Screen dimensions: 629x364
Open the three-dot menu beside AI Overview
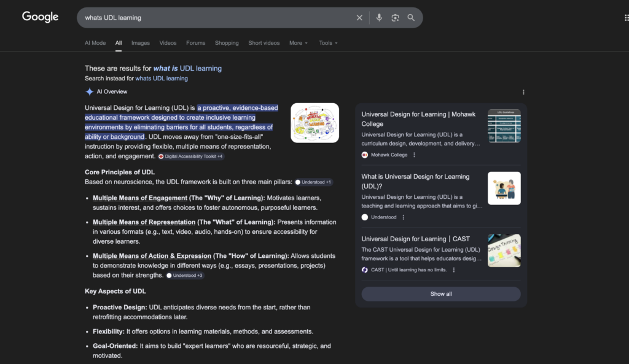coord(523,91)
